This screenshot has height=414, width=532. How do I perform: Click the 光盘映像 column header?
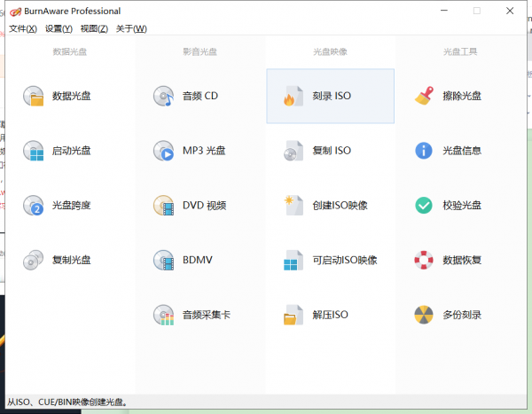(x=330, y=52)
